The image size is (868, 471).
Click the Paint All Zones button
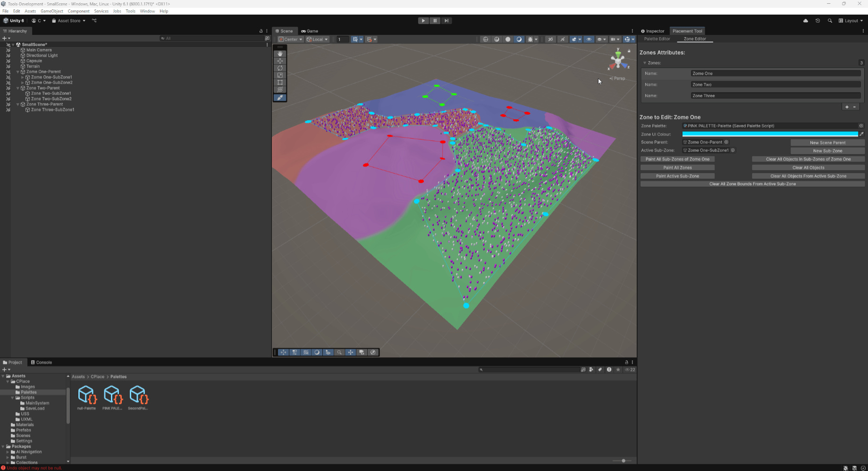[677, 168]
